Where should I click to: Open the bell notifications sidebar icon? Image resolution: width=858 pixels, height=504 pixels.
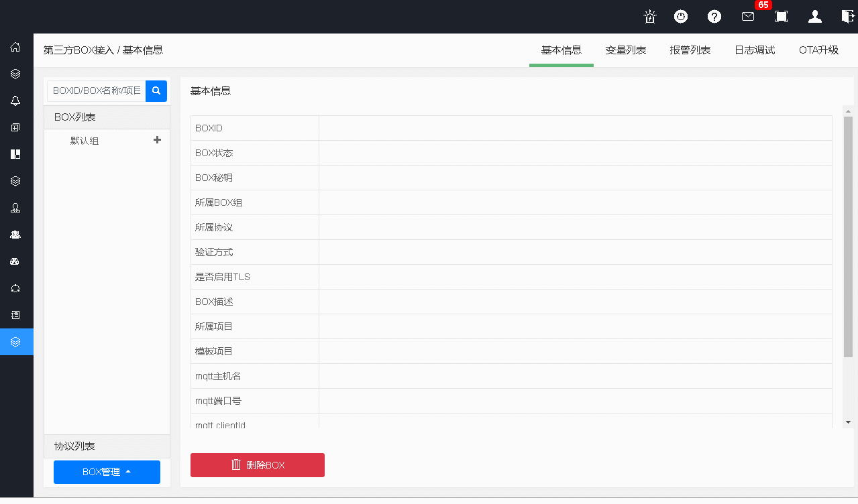(x=15, y=101)
